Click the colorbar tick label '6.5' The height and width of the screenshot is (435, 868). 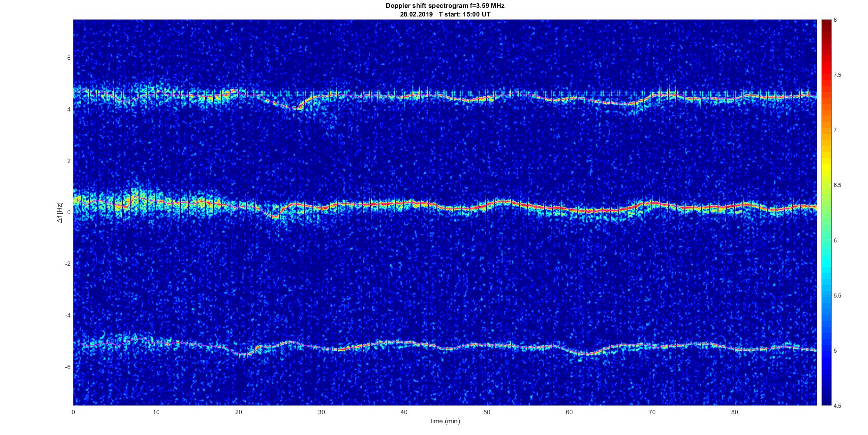837,185
